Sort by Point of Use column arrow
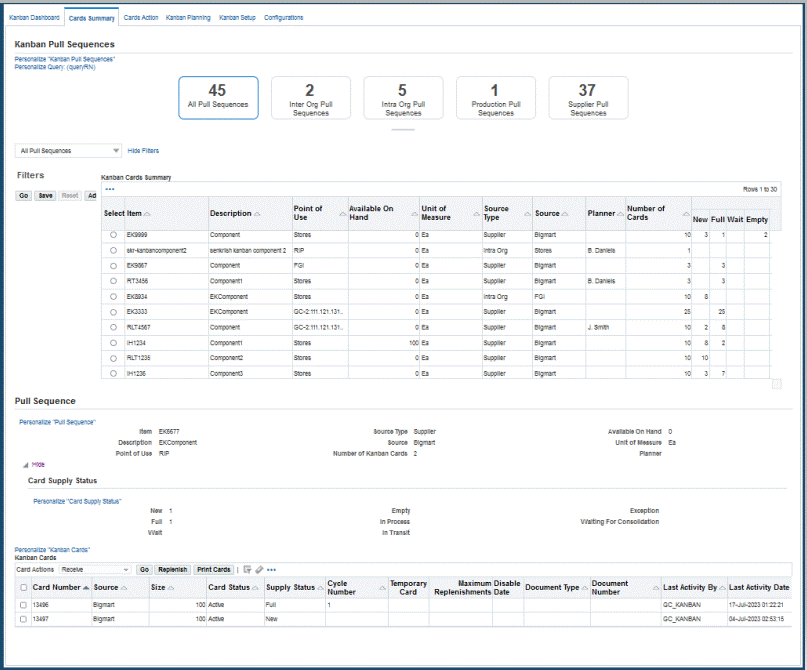807x670 pixels. click(x=343, y=214)
